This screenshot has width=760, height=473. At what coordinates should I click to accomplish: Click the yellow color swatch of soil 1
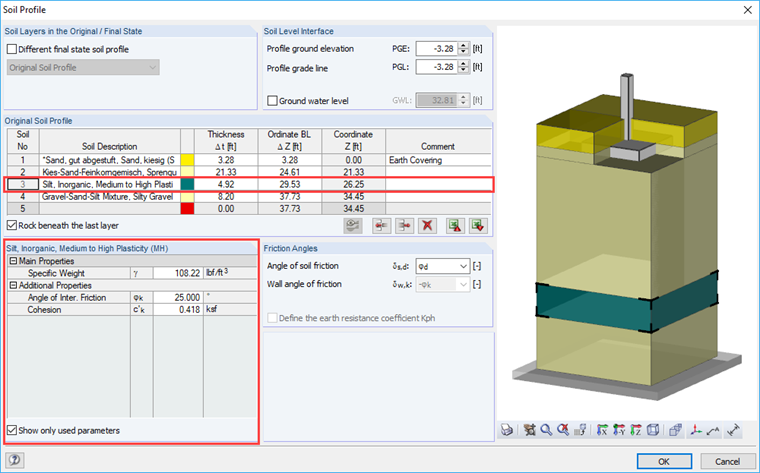click(187, 160)
